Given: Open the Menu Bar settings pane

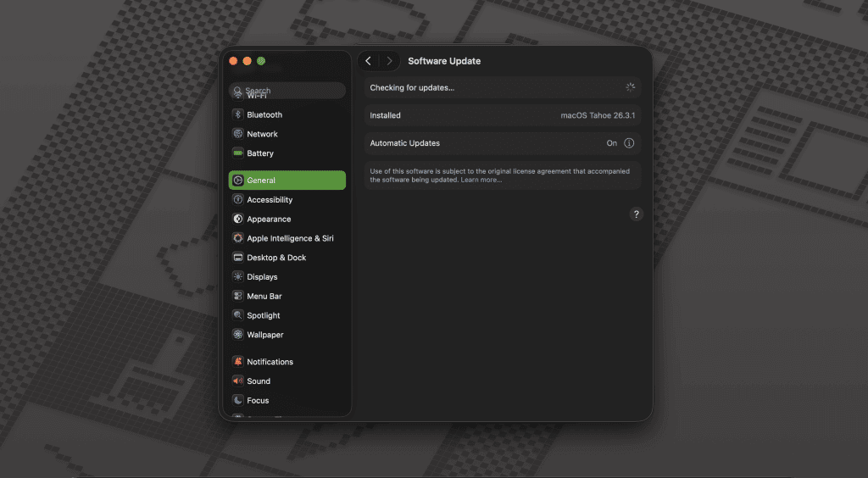Looking at the screenshot, I should 264,297.
